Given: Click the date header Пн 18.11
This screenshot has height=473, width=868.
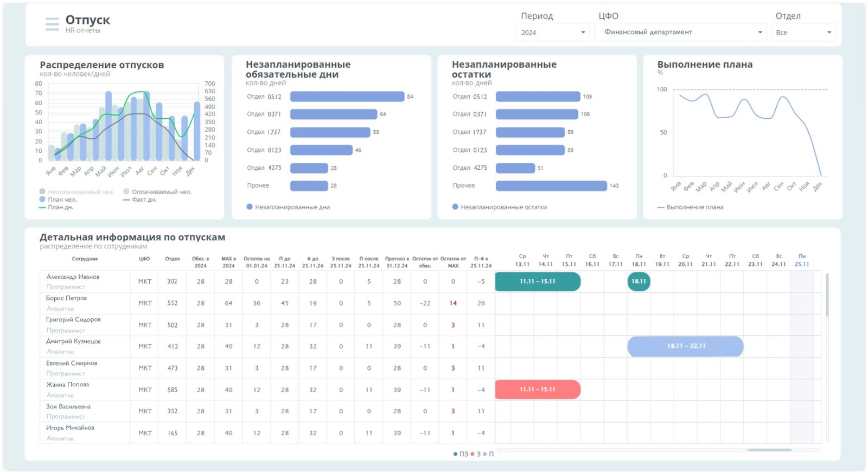Looking at the screenshot, I should pyautogui.click(x=639, y=260).
